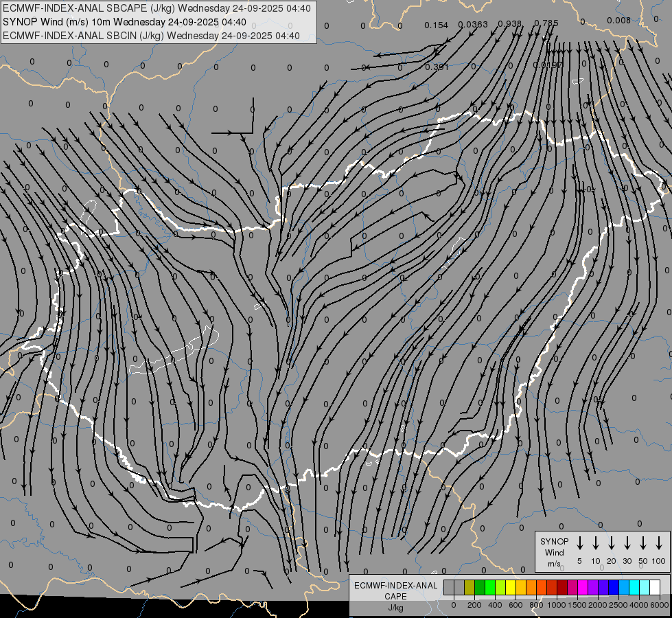
Task: Select the olive CAPE color swatch
Action: point(470,587)
